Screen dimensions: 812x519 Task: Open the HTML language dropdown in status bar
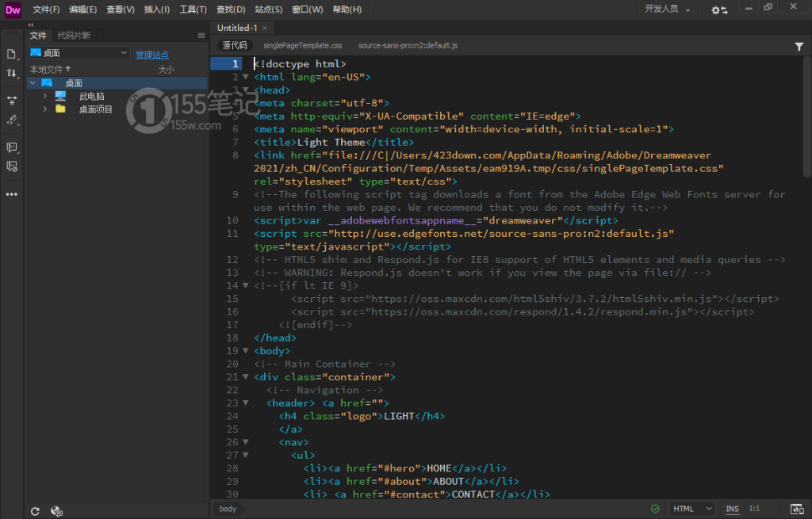(x=692, y=509)
